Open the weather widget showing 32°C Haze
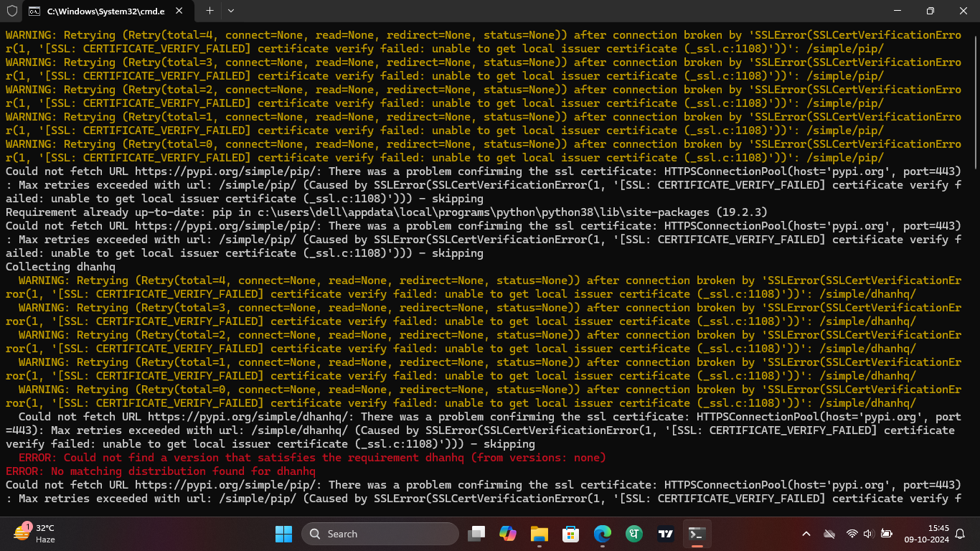Screen dimensions: 980x551 click(36, 534)
